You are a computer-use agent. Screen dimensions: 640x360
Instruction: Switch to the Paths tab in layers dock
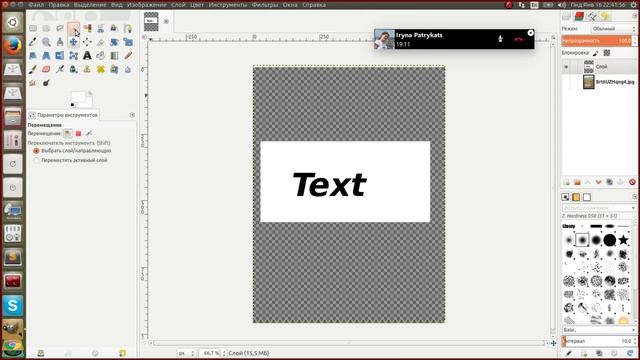click(592, 16)
